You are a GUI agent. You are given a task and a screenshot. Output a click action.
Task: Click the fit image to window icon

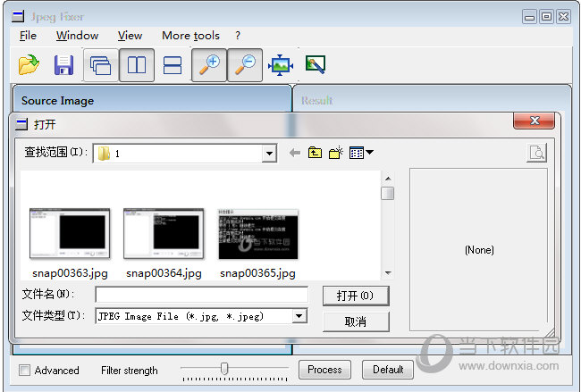[x=281, y=65]
